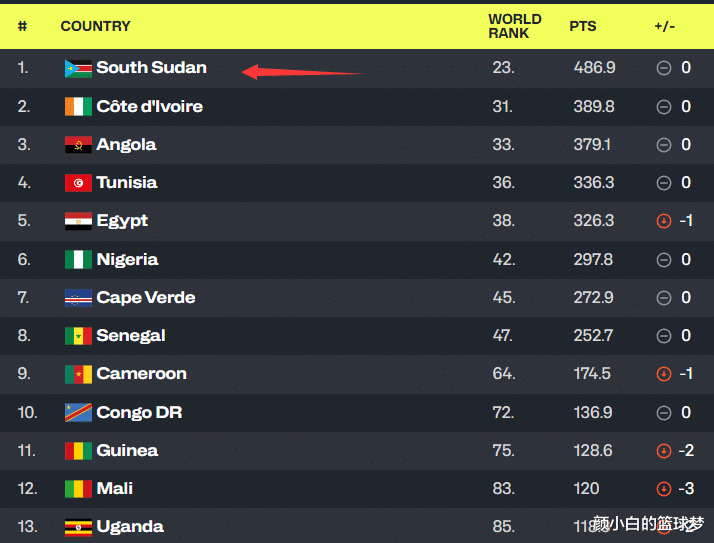Screen dimensions: 714x543
Task: Click the South Sudan flag icon
Action: pos(78,69)
